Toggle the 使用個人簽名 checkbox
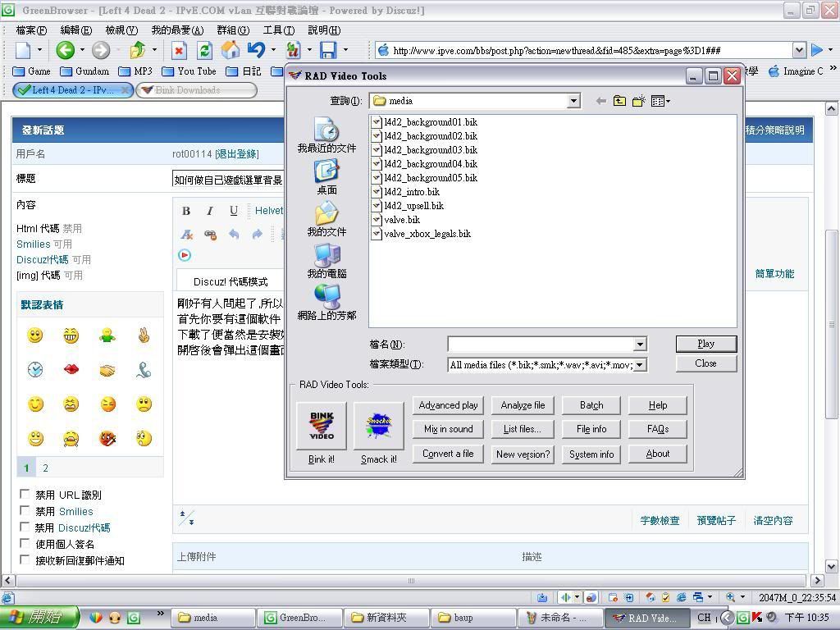The width and height of the screenshot is (840, 630). click(25, 544)
